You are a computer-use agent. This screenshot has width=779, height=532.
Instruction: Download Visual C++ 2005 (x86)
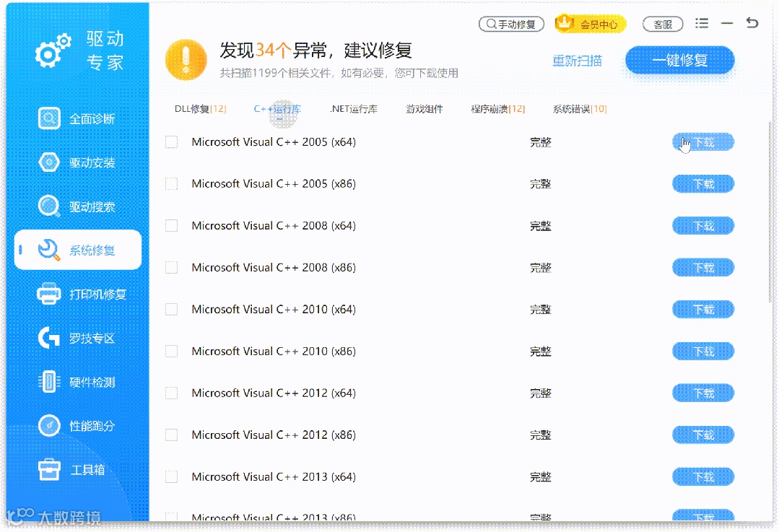click(703, 184)
